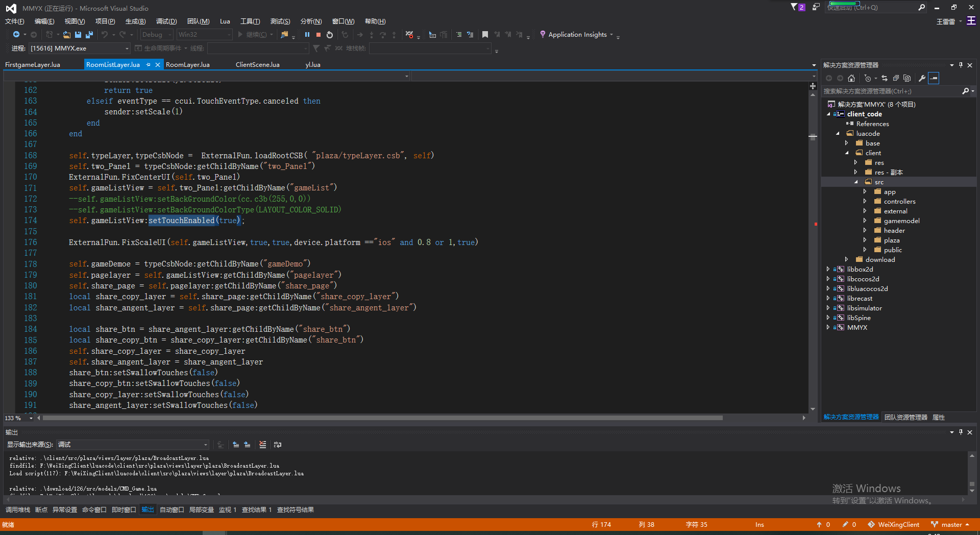Viewport: 980px width, 535px height.
Task: Expand the libcocos2d project node
Action: [x=828, y=279]
